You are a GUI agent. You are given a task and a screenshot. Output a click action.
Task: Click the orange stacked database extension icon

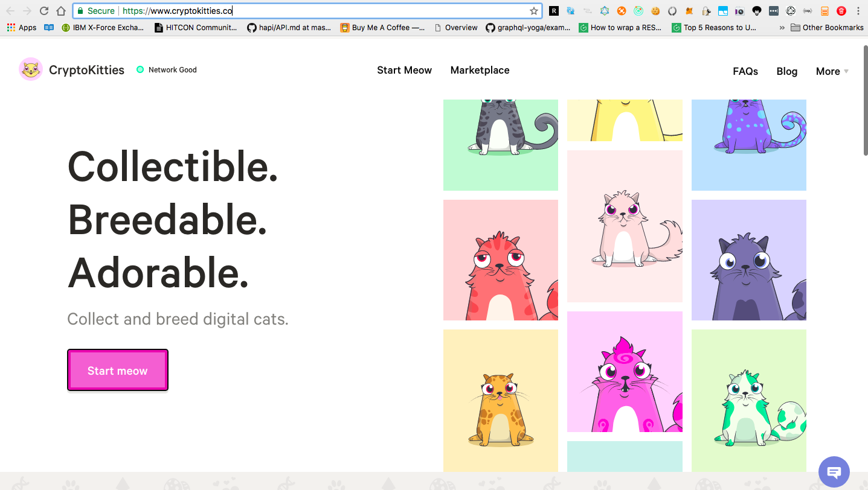(x=824, y=11)
